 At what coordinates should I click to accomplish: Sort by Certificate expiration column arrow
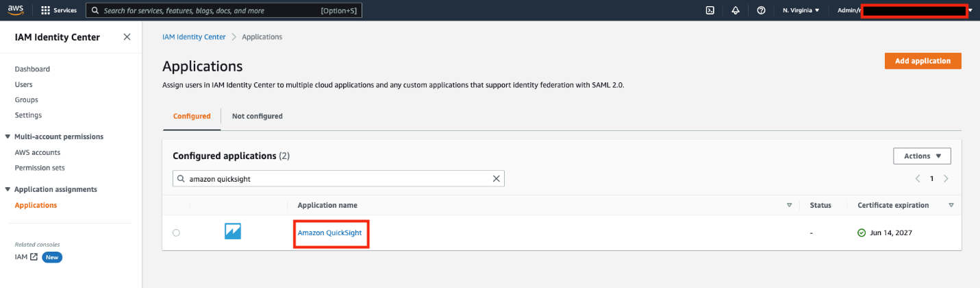(x=951, y=205)
